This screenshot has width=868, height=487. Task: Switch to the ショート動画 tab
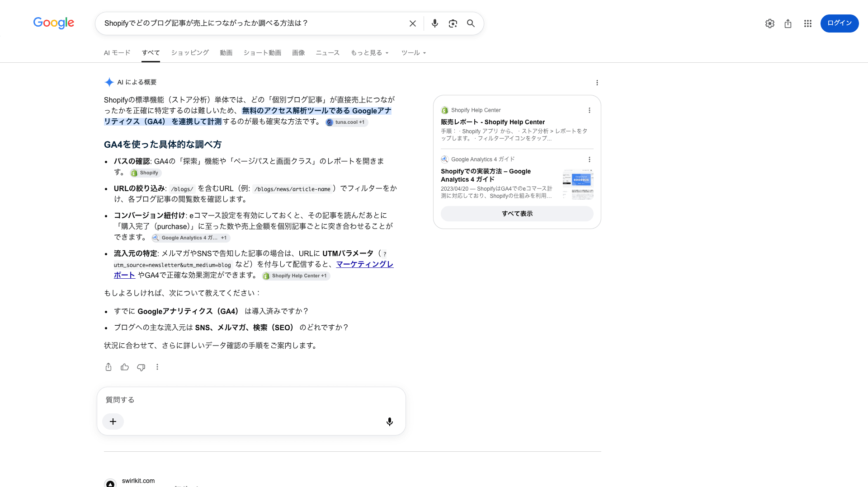(x=262, y=53)
